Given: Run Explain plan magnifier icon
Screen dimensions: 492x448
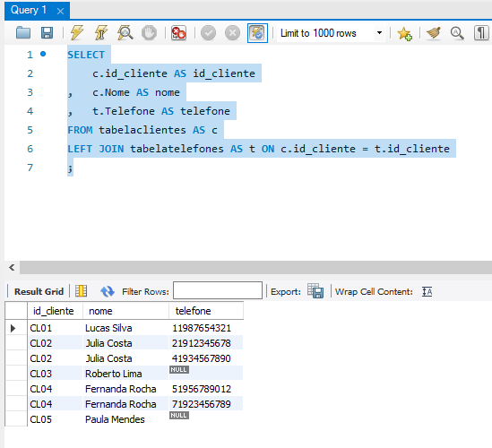Looking at the screenshot, I should [125, 32].
